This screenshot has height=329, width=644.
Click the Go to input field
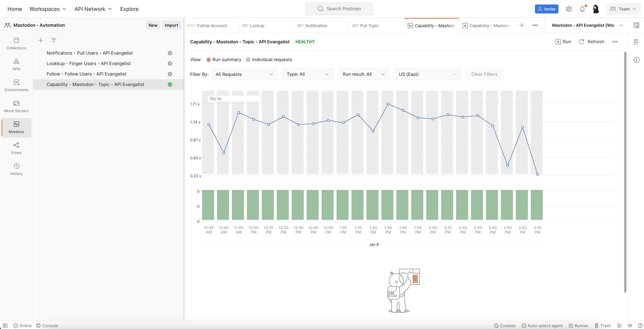pyautogui.click(x=234, y=99)
